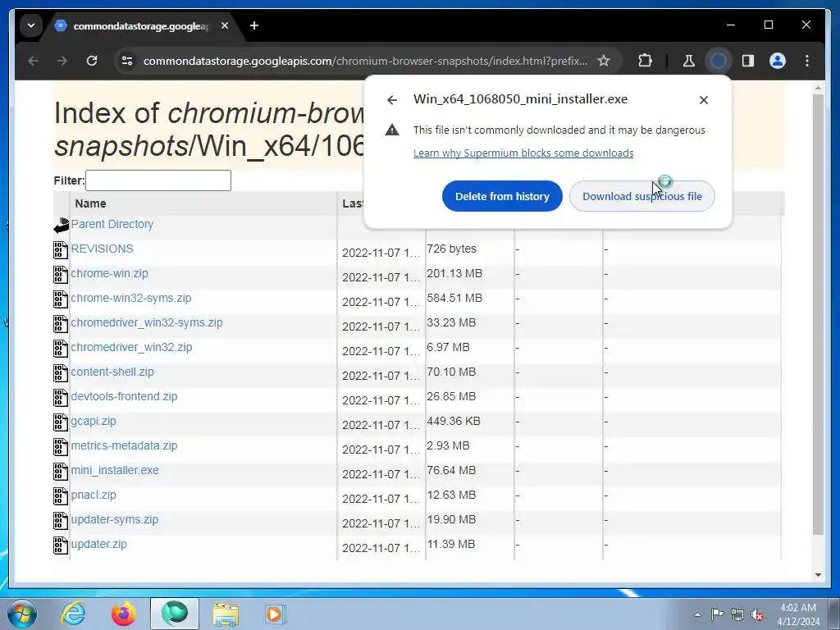Open Windows Media Player in taskbar
Image resolution: width=840 pixels, height=630 pixels.
click(x=276, y=614)
